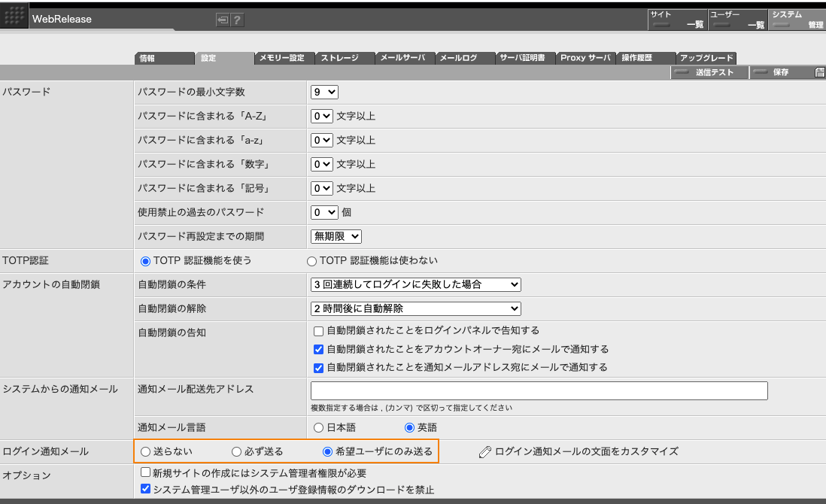Switch to the メールサーバ tab
This screenshot has height=504, width=826.
(x=405, y=57)
